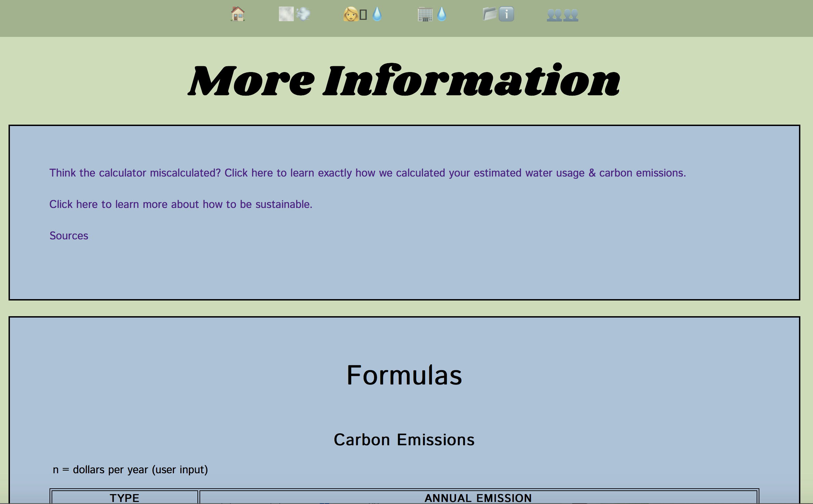Open the carbon emissions wind puff icon
This screenshot has height=504, width=813.
click(x=303, y=14)
